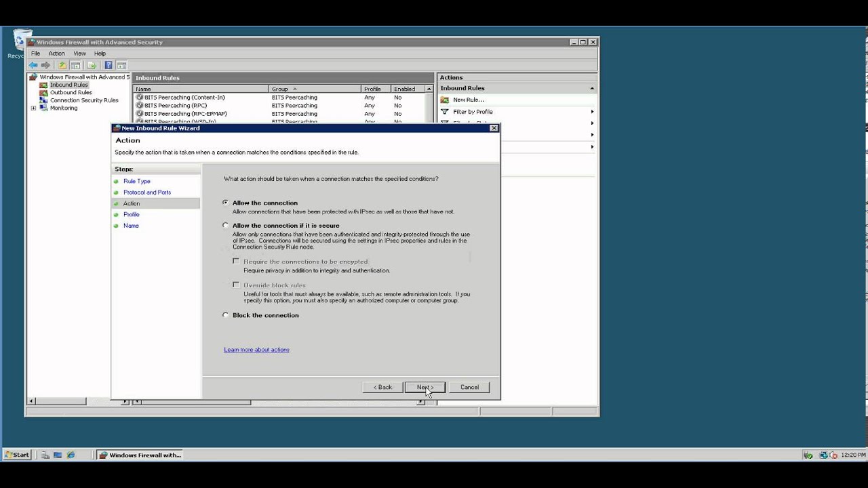Go to the Protocol and Ports wizard step
The width and height of the screenshot is (868, 488).
coord(147,192)
